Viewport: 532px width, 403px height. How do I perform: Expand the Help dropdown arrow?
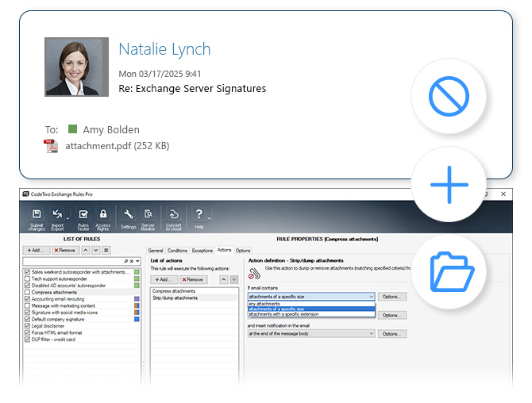tap(210, 219)
